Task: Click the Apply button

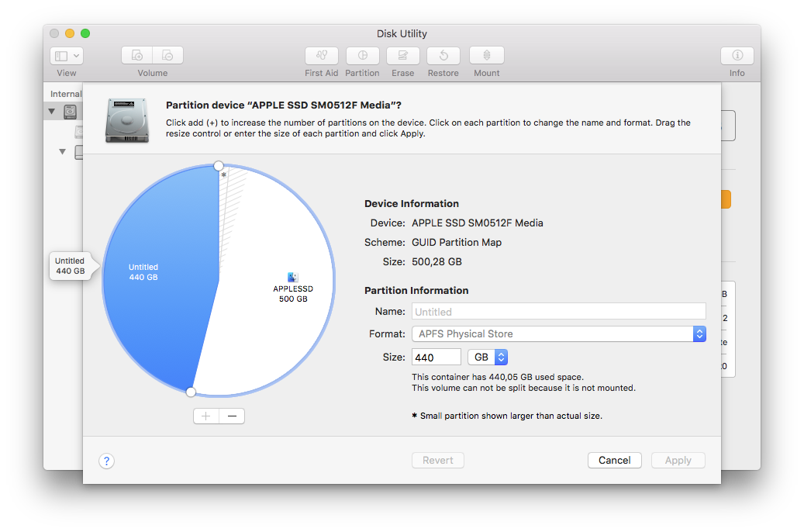Action: pos(678,460)
